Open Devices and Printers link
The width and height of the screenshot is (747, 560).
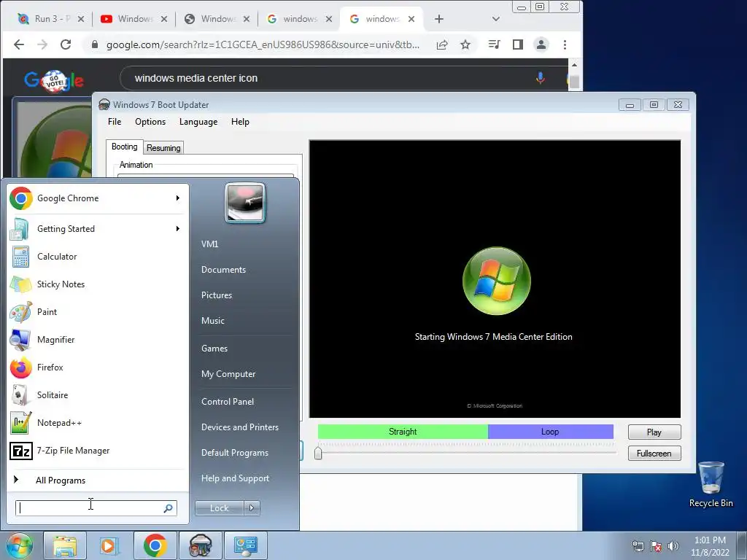(240, 427)
